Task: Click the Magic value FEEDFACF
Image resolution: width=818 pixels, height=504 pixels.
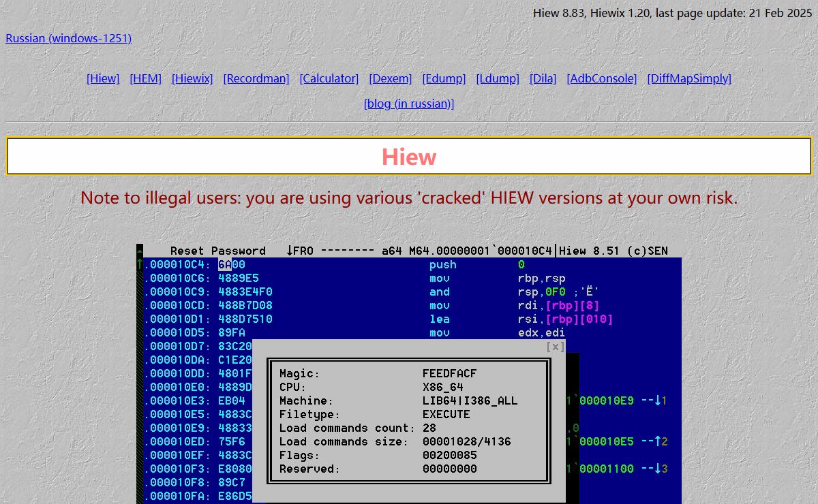Action: [450, 373]
